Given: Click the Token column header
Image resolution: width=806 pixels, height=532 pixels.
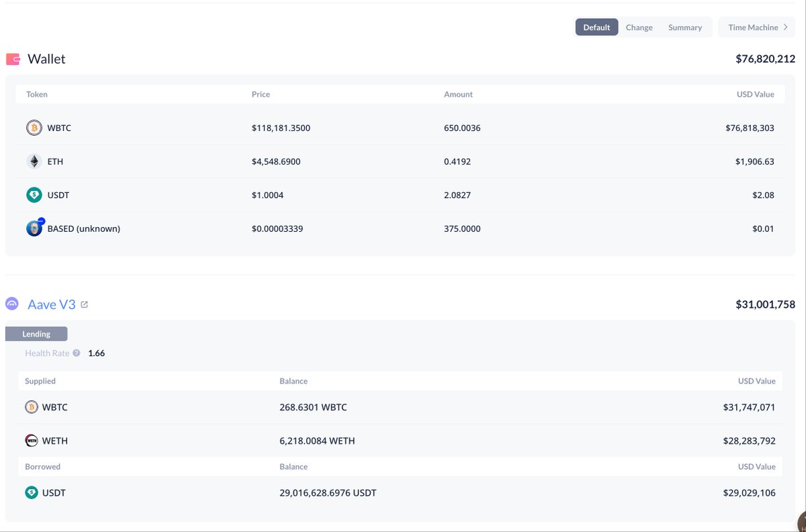Looking at the screenshot, I should click(37, 95).
